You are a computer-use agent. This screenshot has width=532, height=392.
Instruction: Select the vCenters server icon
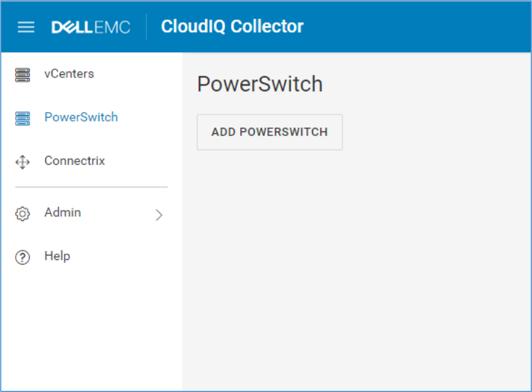(x=22, y=74)
